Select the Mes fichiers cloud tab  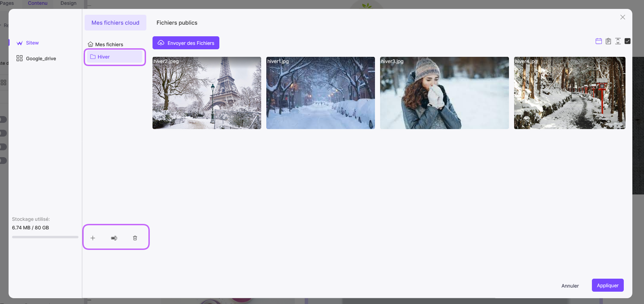tap(116, 23)
